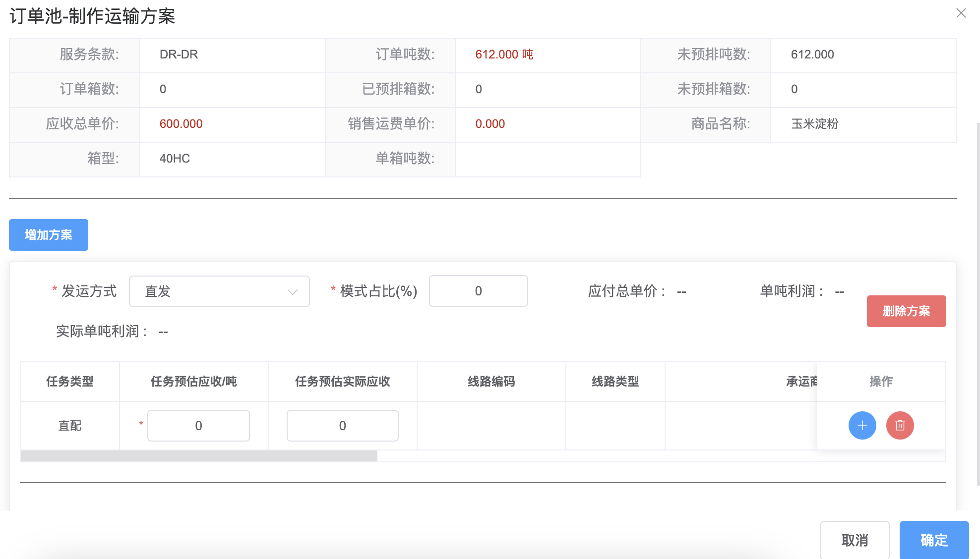
Task: Focus the 模式占比(%) input field
Action: [478, 291]
